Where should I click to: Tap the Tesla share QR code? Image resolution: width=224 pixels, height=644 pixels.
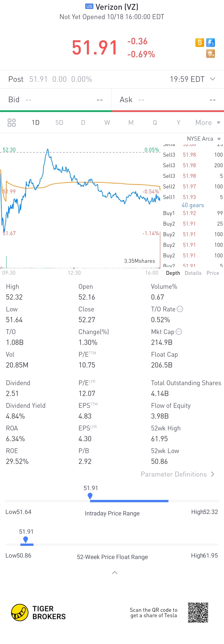(x=198, y=612)
